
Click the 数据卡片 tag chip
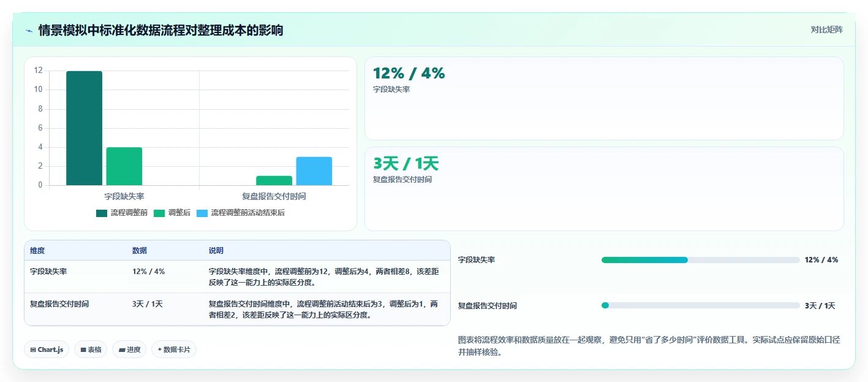pos(174,350)
